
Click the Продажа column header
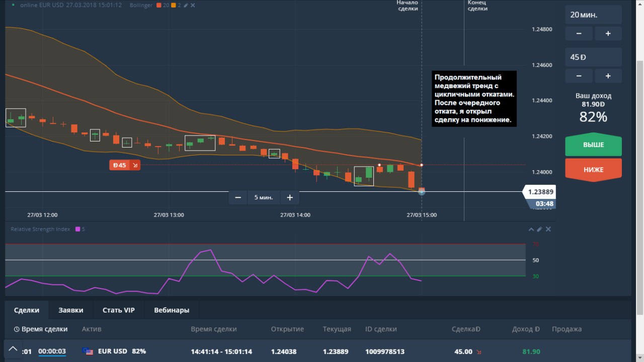point(567,329)
